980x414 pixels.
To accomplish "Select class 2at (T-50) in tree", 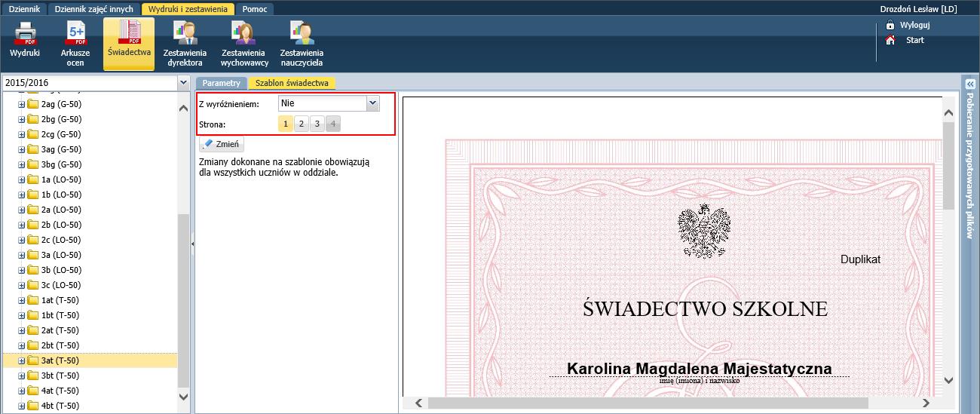I will click(x=60, y=330).
